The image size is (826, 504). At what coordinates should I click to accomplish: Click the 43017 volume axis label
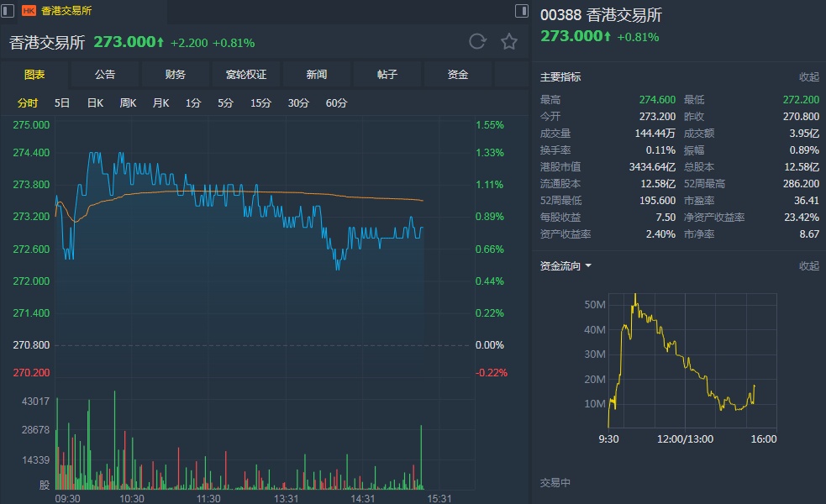(x=35, y=402)
